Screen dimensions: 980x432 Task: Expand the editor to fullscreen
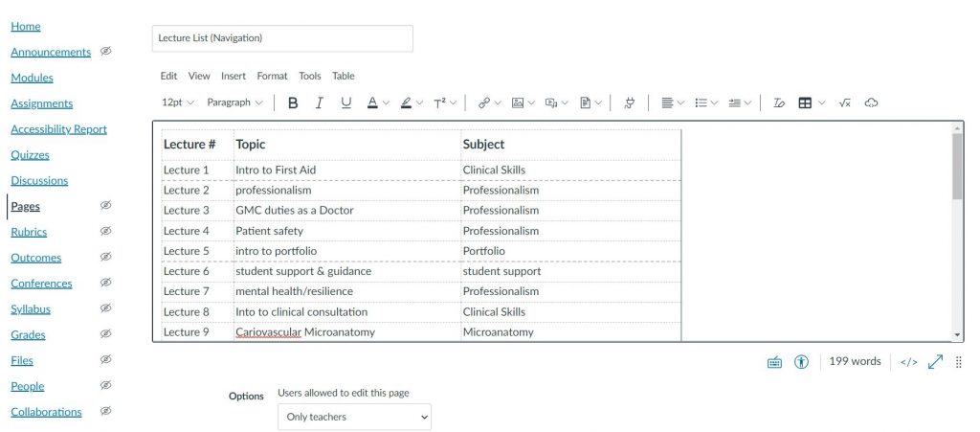(936, 361)
